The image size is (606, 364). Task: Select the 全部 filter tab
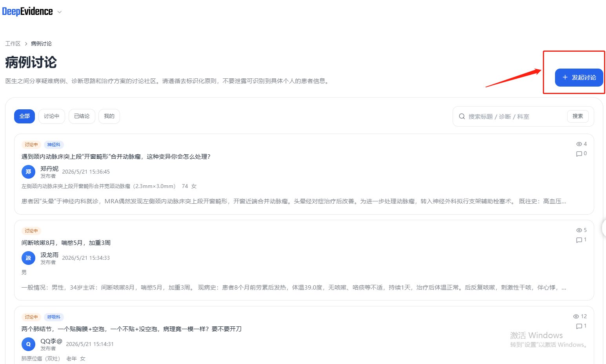point(24,116)
